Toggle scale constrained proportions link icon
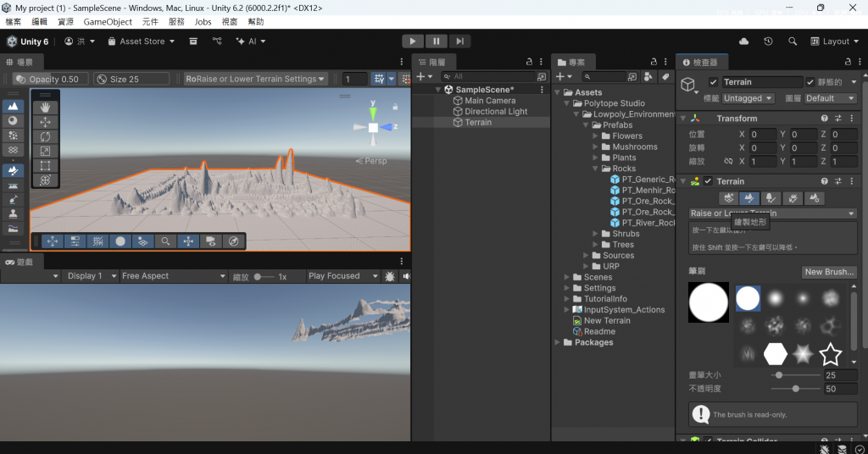This screenshot has height=454, width=868. [728, 162]
